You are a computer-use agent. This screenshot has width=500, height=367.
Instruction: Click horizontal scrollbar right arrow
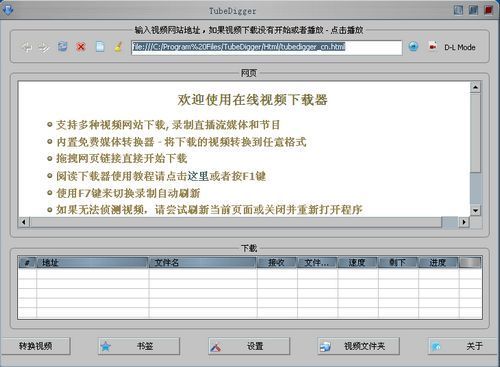click(x=464, y=222)
